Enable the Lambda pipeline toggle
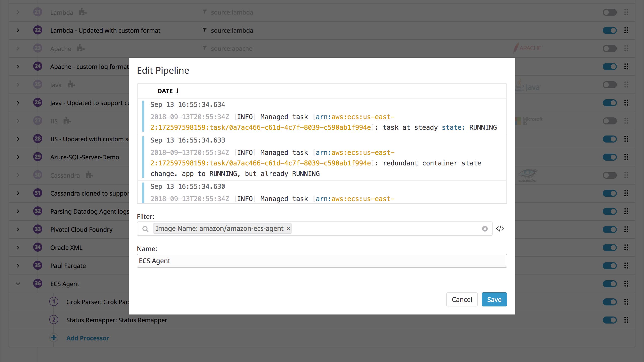This screenshot has height=362, width=644. (x=610, y=12)
